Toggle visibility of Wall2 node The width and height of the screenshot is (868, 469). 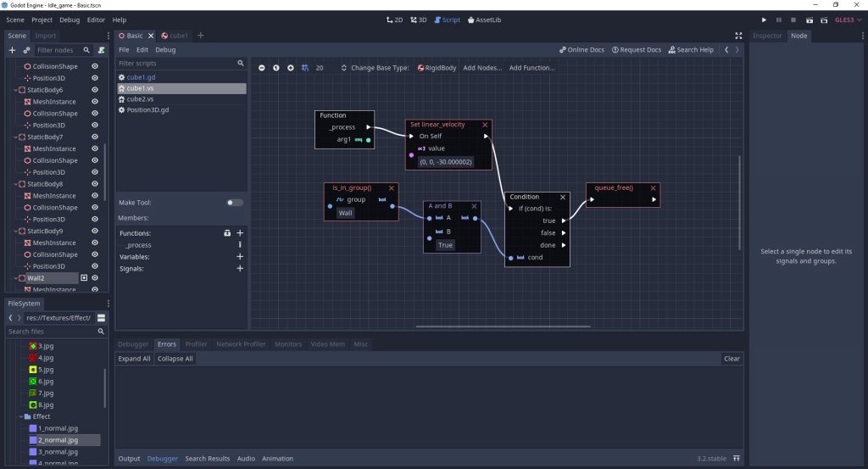(x=95, y=277)
